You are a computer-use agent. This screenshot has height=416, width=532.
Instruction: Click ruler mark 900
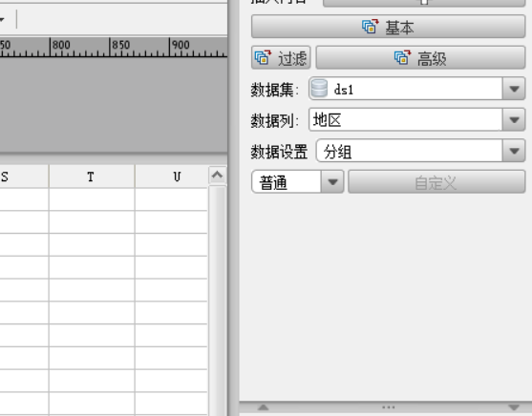click(181, 45)
